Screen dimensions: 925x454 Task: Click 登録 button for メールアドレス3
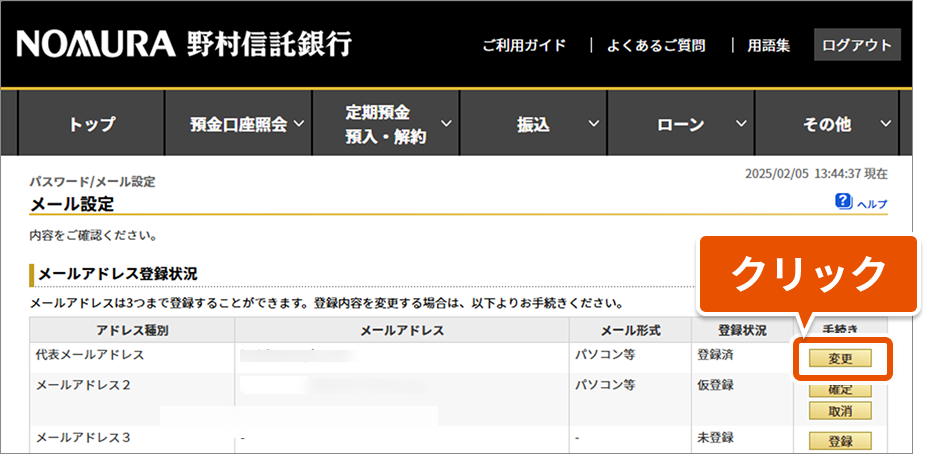point(841,441)
